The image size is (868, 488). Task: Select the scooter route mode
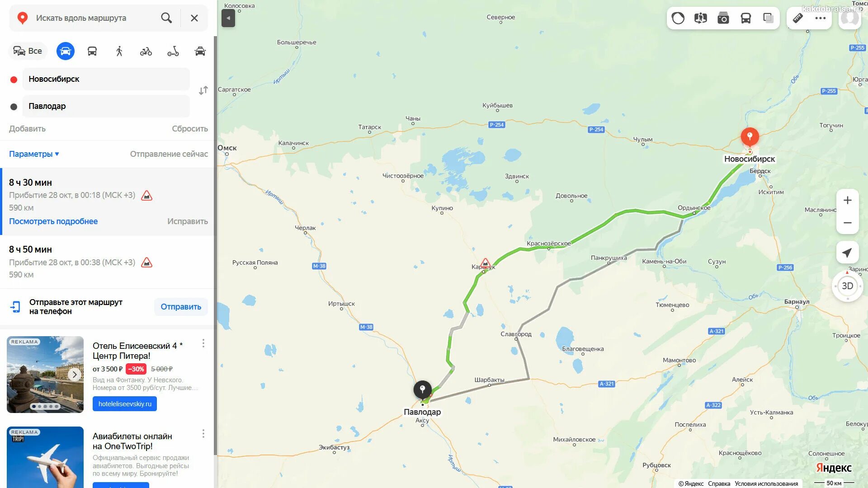(x=173, y=52)
